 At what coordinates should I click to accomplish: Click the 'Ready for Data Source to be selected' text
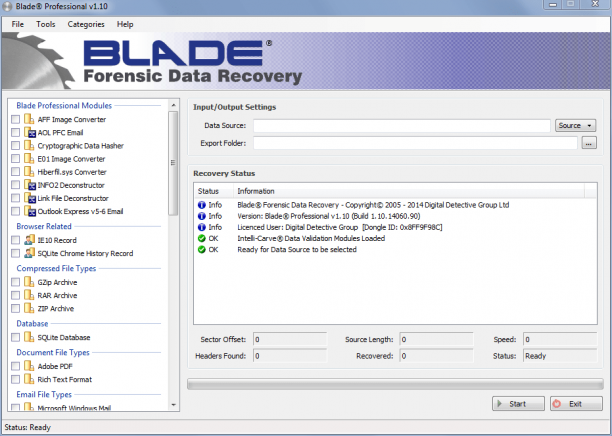(297, 249)
